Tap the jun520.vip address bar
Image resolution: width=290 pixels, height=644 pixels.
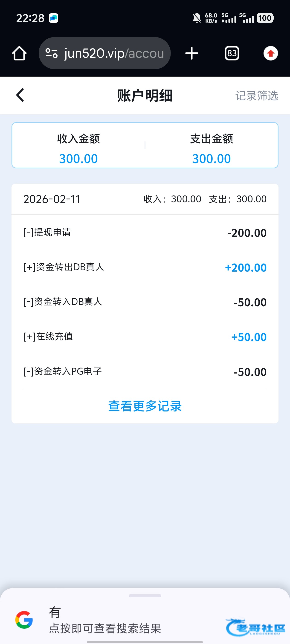click(114, 53)
